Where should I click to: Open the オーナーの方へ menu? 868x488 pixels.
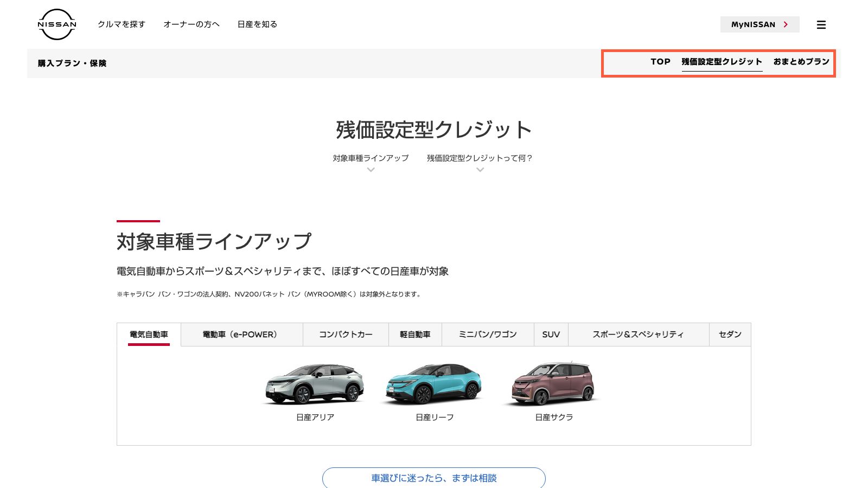[192, 24]
